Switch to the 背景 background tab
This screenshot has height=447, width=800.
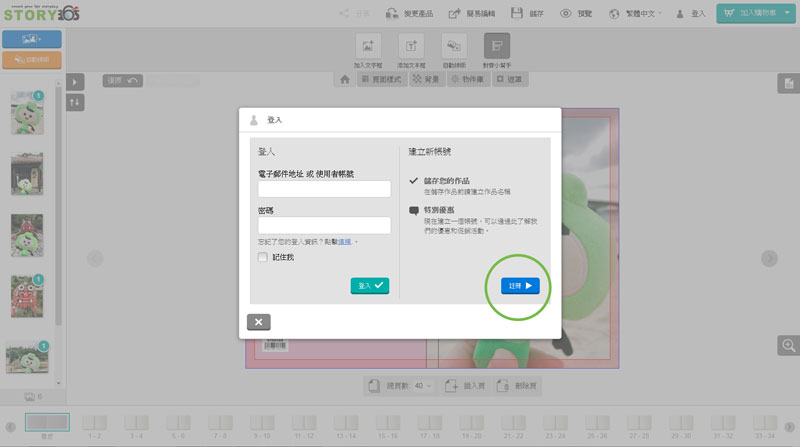(426, 79)
